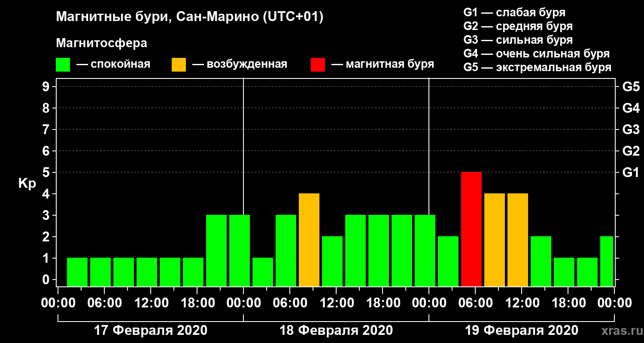Click the '19 Февраля 2020' date label
644x343 pixels.
tap(522, 331)
